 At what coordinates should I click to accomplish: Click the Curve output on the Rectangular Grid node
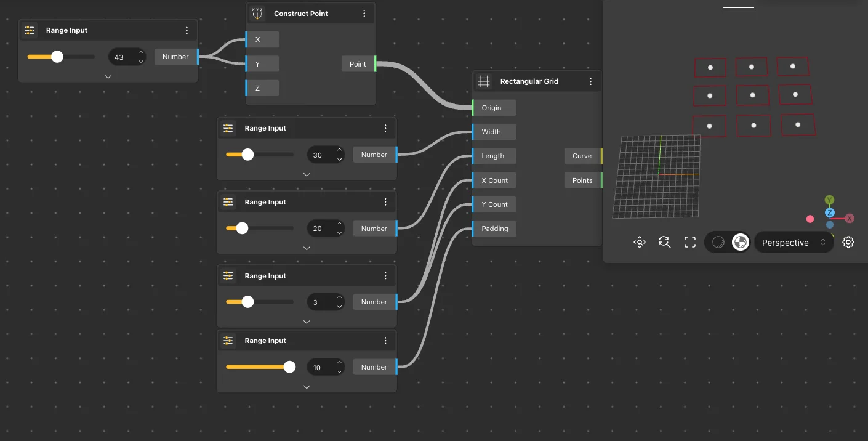[x=582, y=156]
